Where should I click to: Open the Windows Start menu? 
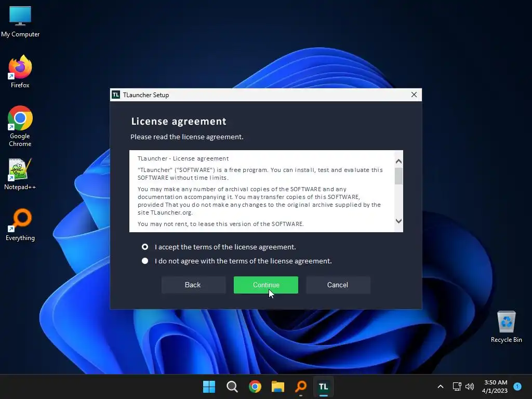[209, 387]
